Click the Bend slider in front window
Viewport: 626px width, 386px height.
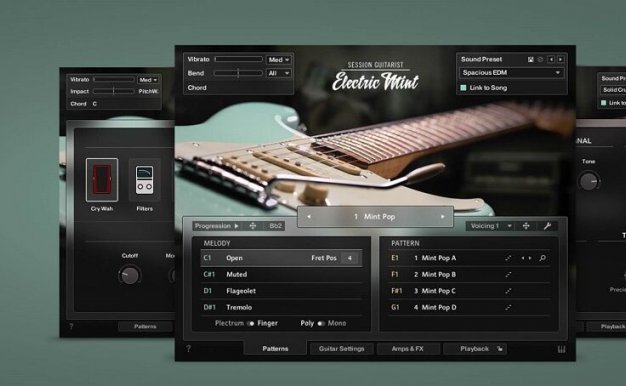238,73
